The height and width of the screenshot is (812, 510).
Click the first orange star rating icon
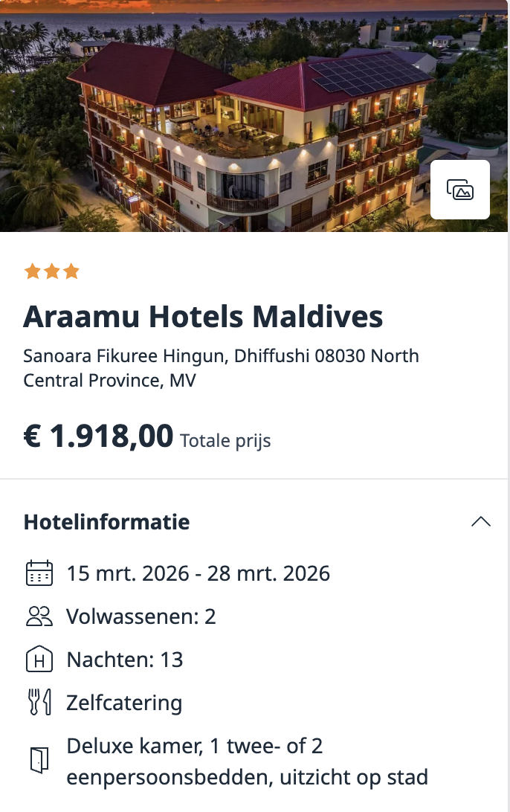33,271
